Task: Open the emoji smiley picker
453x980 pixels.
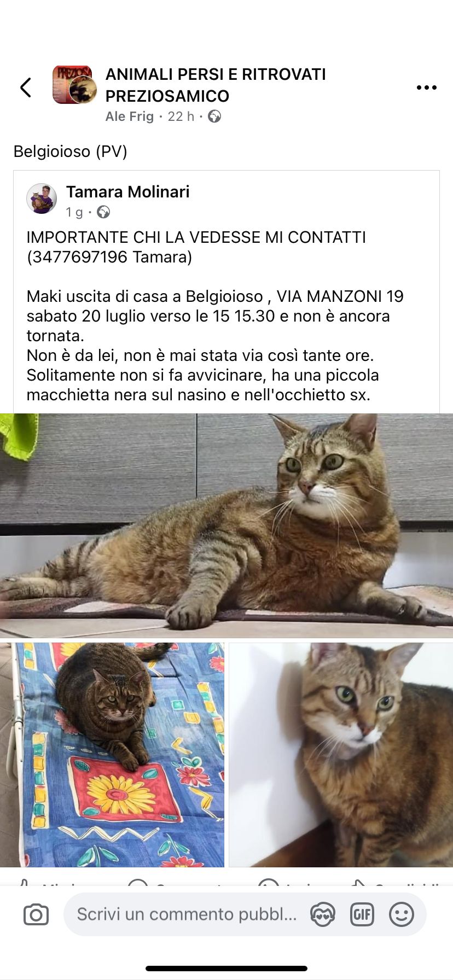Action: click(x=401, y=914)
